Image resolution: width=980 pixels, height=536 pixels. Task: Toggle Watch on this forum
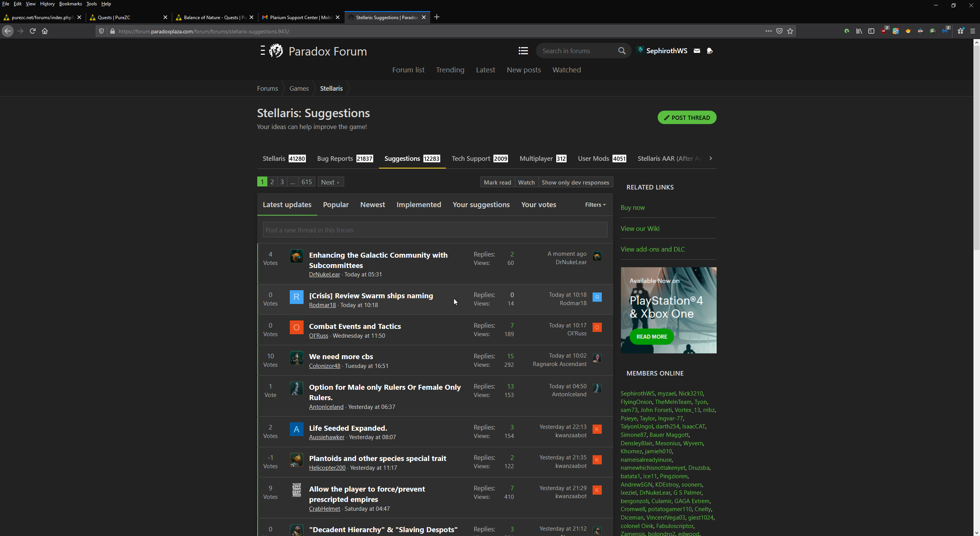(x=526, y=182)
